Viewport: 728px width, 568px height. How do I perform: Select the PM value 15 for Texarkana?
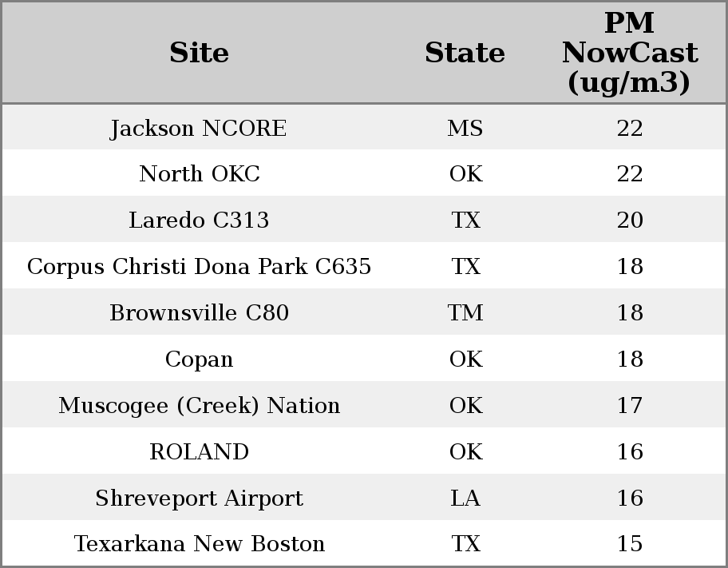click(x=629, y=544)
